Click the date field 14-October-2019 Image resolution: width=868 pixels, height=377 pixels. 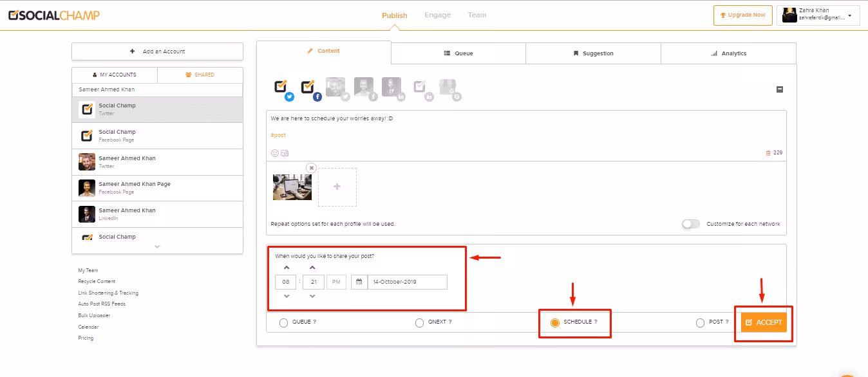coord(407,282)
